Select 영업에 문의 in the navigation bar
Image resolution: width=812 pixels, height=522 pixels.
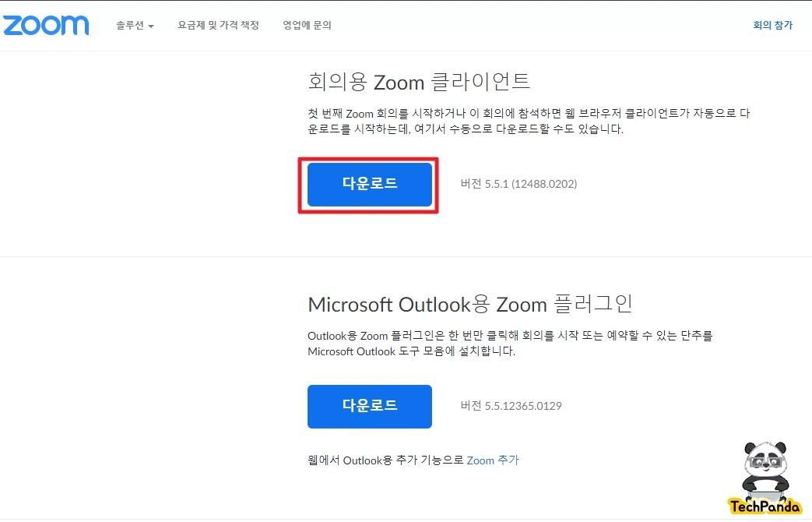pyautogui.click(x=307, y=25)
